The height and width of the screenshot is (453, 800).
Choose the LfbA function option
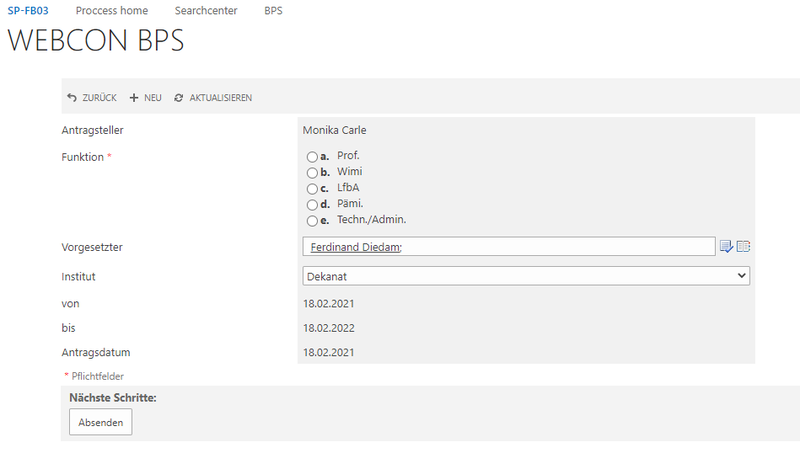pos(312,189)
